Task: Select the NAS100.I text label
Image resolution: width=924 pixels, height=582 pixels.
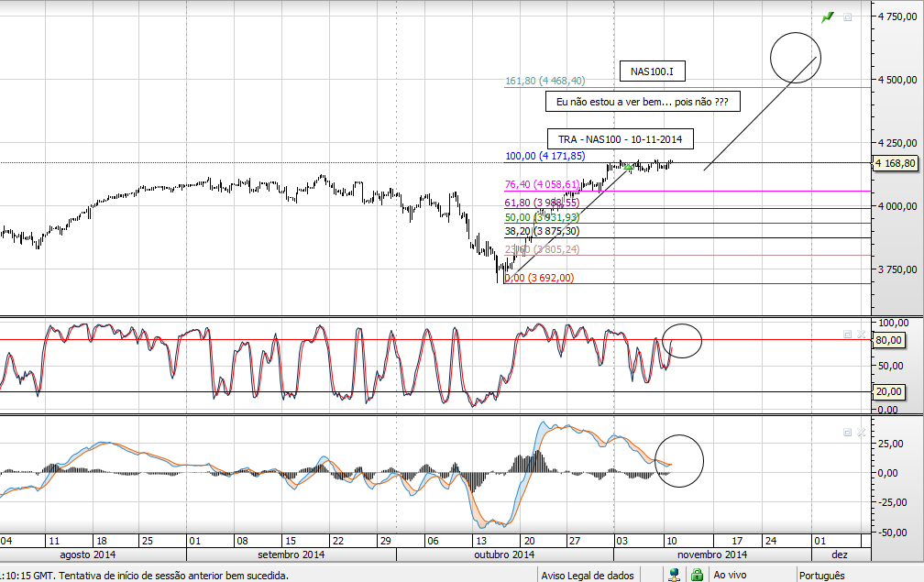Action: pos(652,71)
